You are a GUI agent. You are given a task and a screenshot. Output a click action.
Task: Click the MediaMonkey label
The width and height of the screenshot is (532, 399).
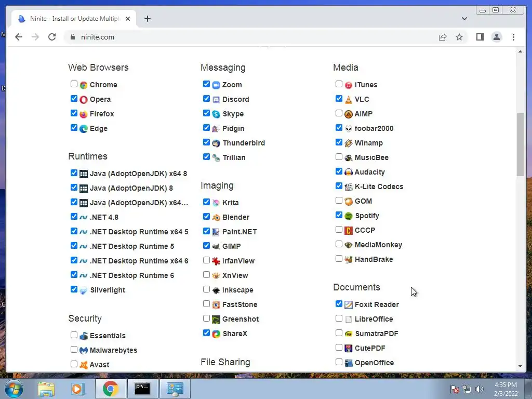[x=378, y=245]
